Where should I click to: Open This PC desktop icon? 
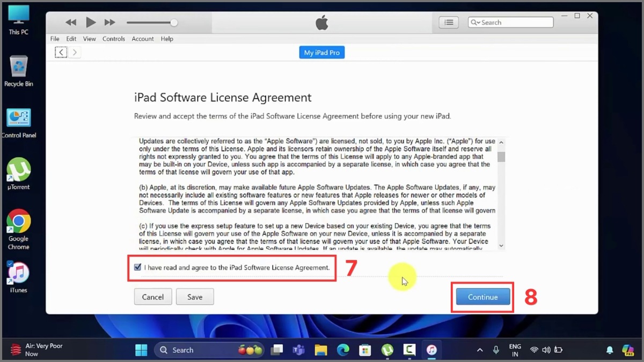pos(18,20)
